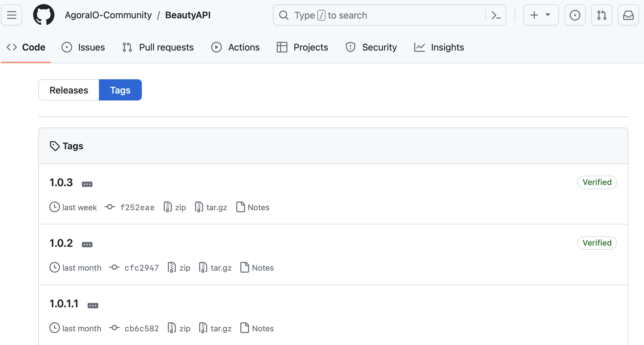This screenshot has height=345, width=644.
Task: Open tag 1.0.1.1
Action: 64,304
